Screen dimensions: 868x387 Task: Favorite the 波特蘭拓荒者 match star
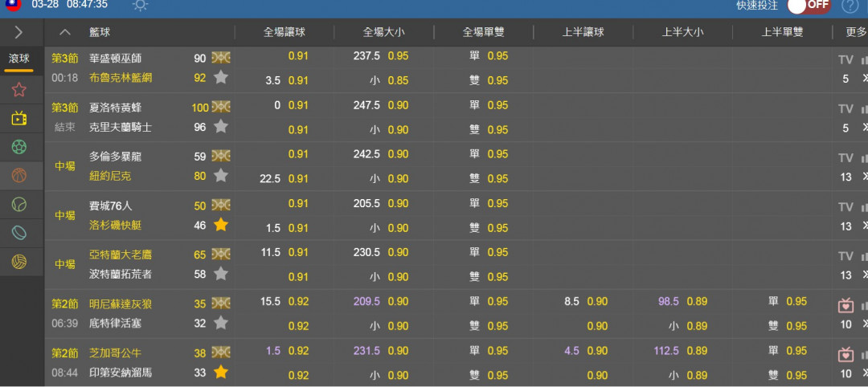pos(221,274)
